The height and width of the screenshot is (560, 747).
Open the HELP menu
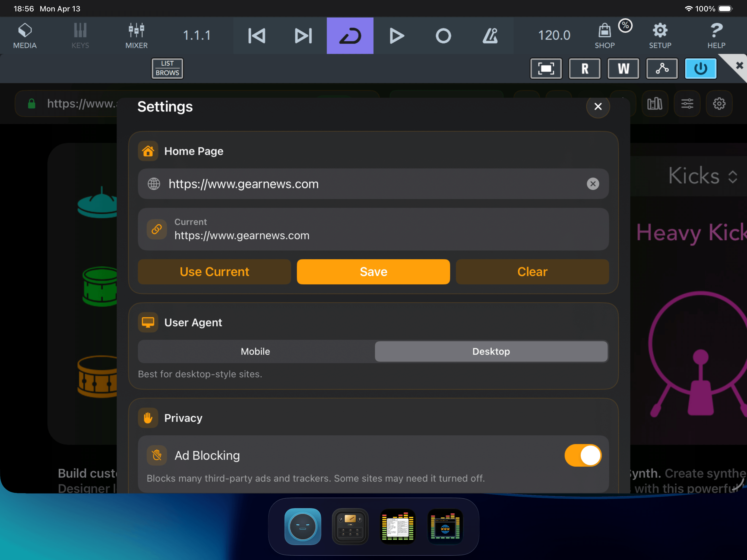click(716, 36)
